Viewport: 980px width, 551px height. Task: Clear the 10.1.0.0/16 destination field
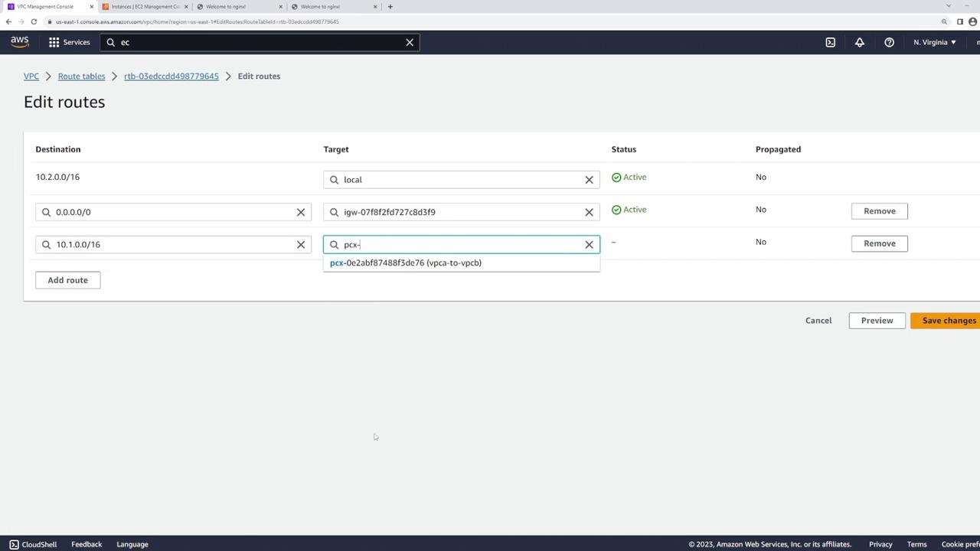pyautogui.click(x=301, y=244)
